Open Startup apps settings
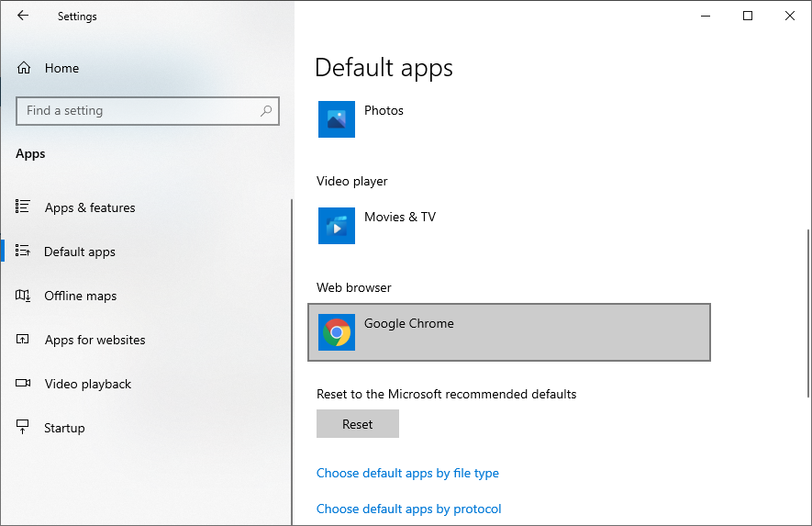Image resolution: width=812 pixels, height=526 pixels. [64, 428]
